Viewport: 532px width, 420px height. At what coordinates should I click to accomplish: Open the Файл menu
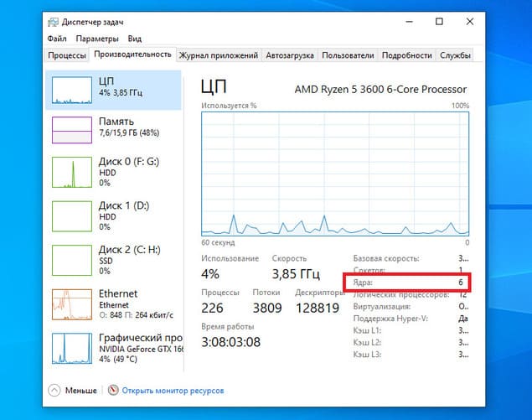(57, 39)
